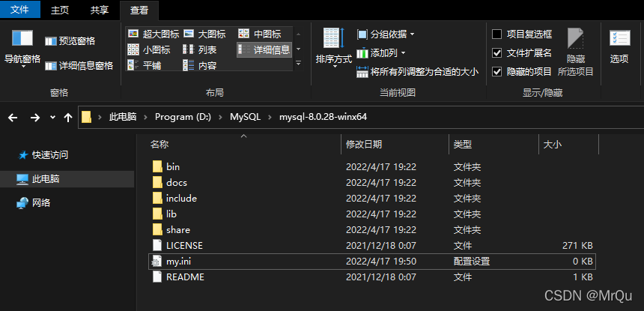Open Sort by (排序方式) menu
The height and width of the screenshot is (311, 644).
coord(333,49)
